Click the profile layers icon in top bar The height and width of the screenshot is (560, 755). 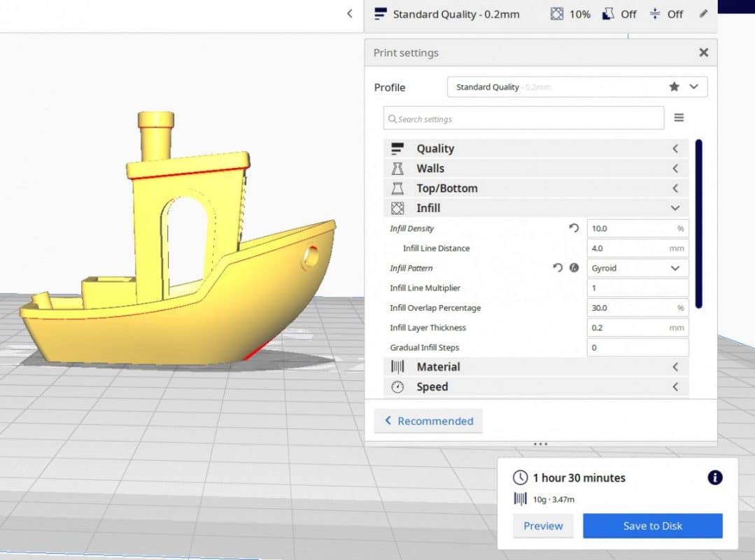[x=381, y=14]
